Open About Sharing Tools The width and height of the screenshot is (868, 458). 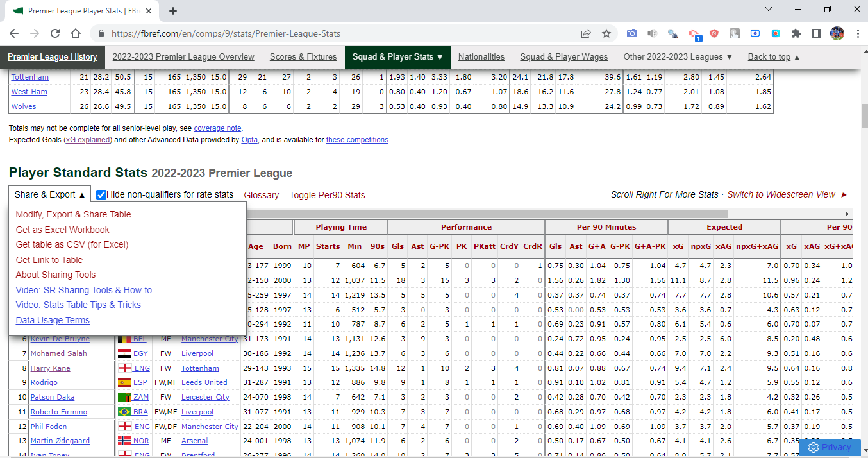coord(56,275)
